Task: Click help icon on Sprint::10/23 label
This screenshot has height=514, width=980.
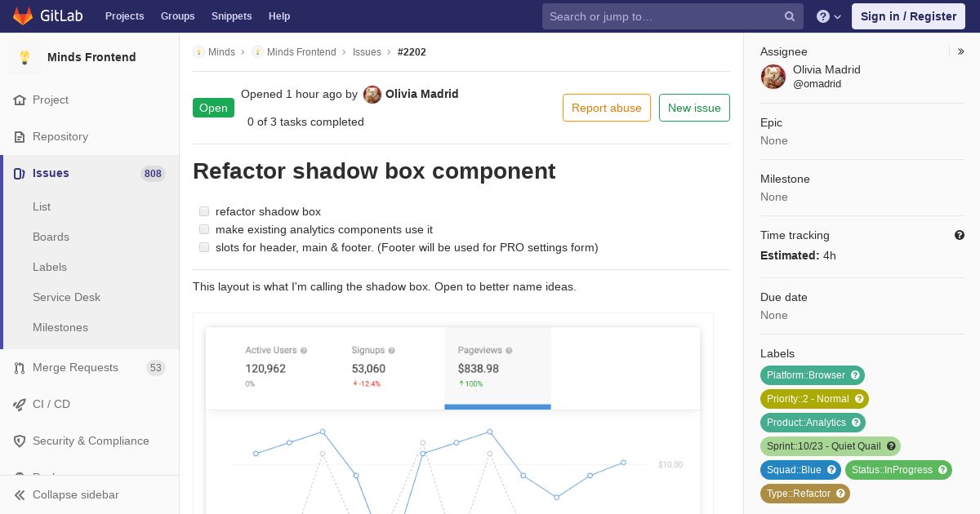Action: click(x=892, y=446)
